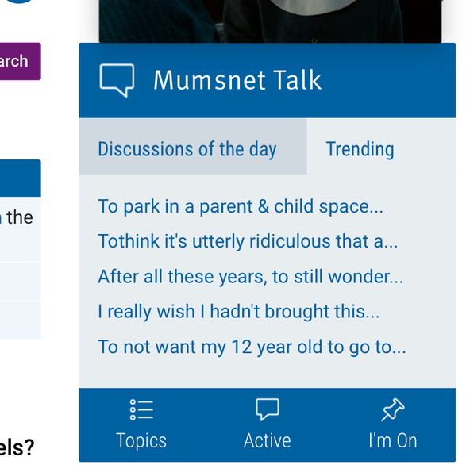Open the Topics list icon

click(141, 409)
